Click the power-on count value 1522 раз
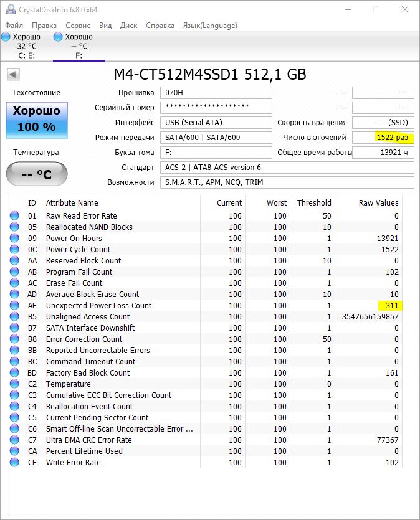The width and height of the screenshot is (420, 520). pos(383,138)
